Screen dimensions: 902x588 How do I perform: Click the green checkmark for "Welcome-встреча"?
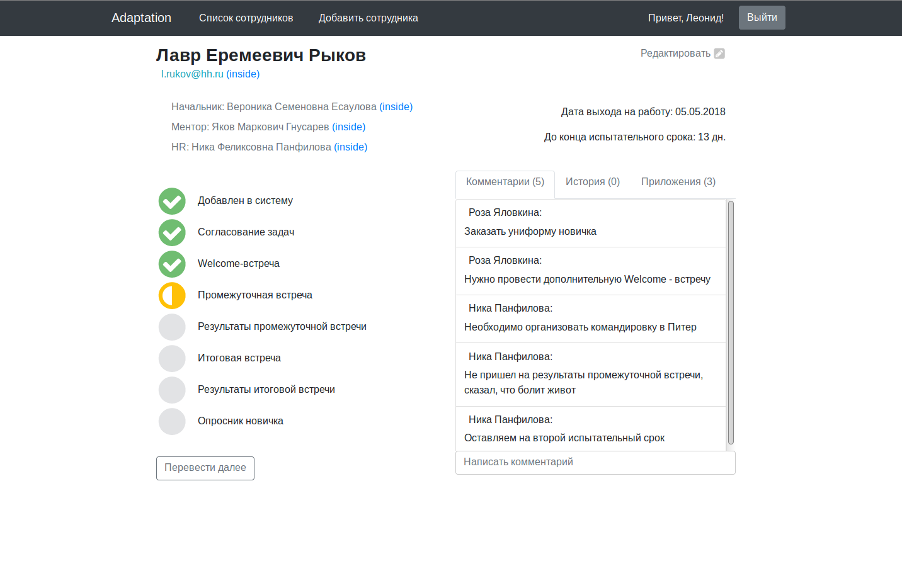pyautogui.click(x=172, y=264)
